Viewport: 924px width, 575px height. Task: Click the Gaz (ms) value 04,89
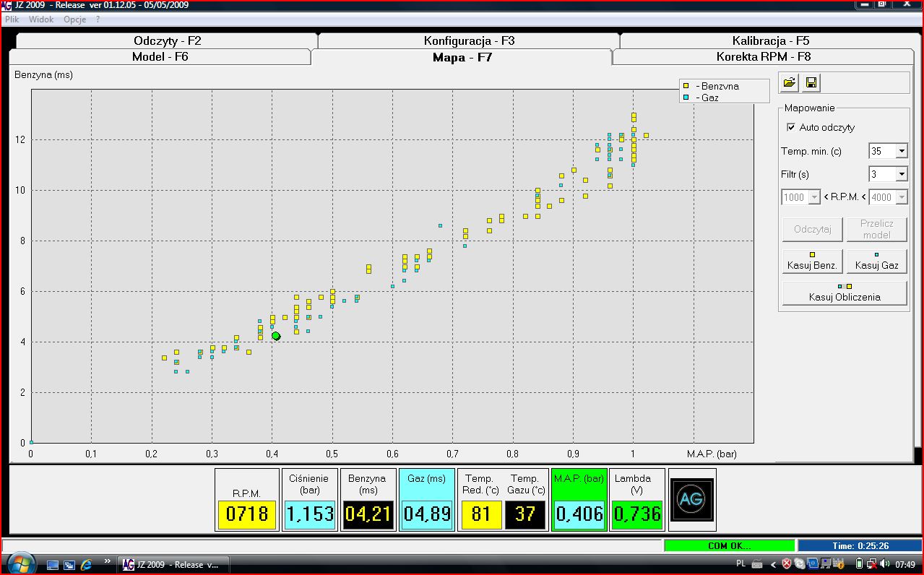coord(427,514)
